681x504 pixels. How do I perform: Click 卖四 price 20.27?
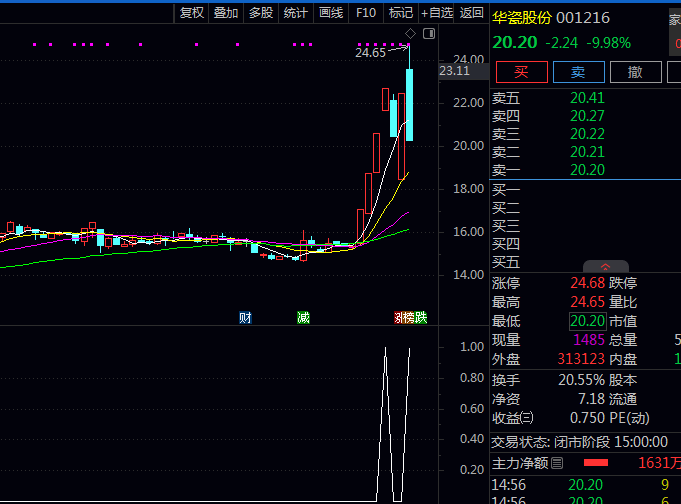[587, 116]
